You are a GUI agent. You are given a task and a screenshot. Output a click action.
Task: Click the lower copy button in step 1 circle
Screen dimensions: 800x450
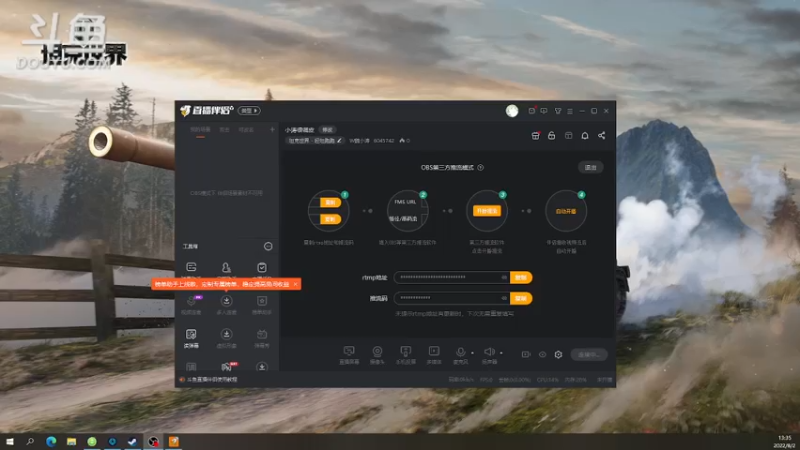click(x=330, y=219)
